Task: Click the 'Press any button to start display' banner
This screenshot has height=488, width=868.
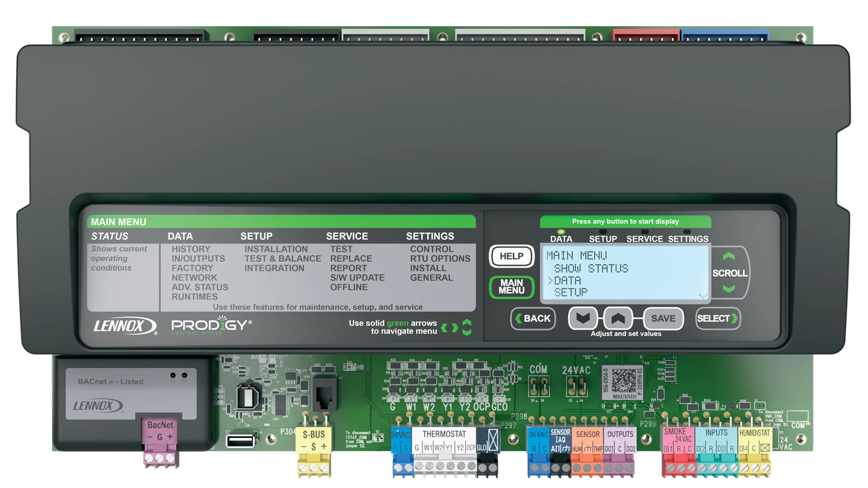Action: [x=625, y=222]
